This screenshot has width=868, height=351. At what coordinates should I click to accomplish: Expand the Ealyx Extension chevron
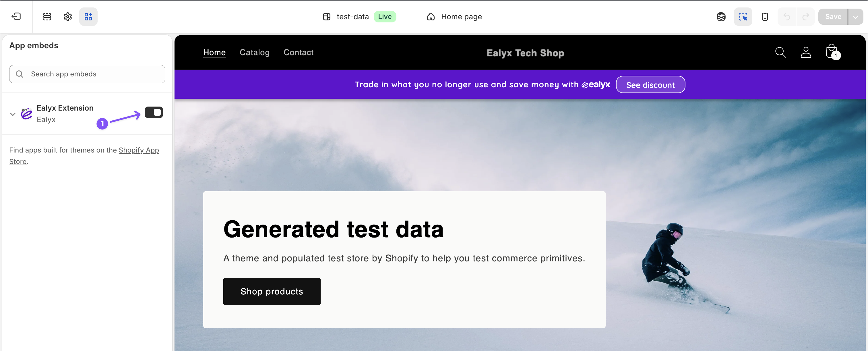[x=13, y=114]
